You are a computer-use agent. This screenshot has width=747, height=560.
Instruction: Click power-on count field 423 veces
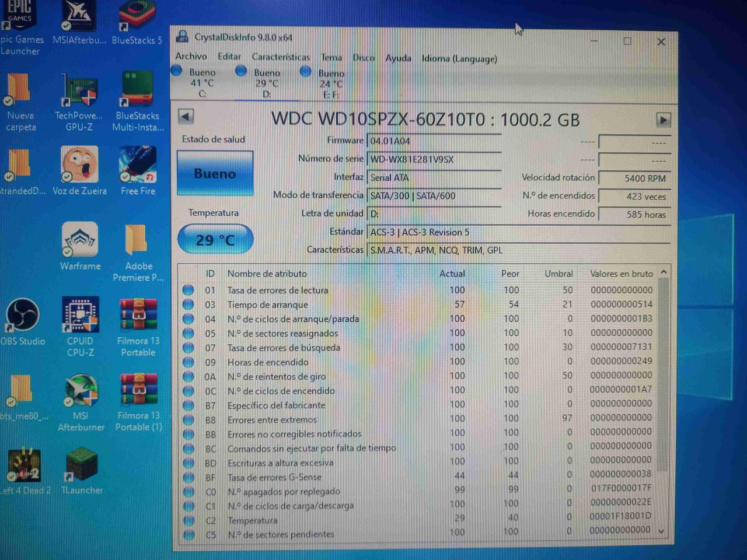[634, 197]
